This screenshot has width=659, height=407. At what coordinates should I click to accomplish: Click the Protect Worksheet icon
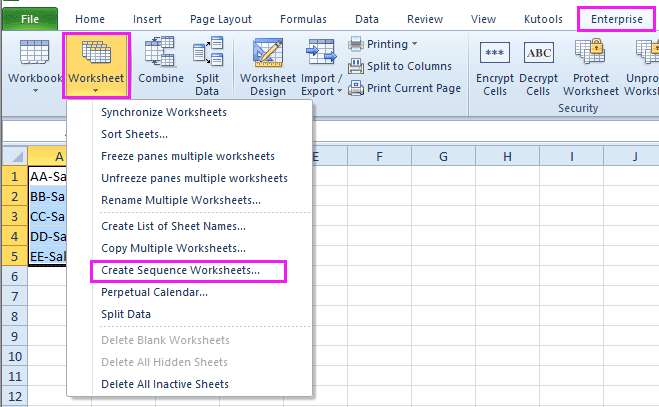click(590, 51)
